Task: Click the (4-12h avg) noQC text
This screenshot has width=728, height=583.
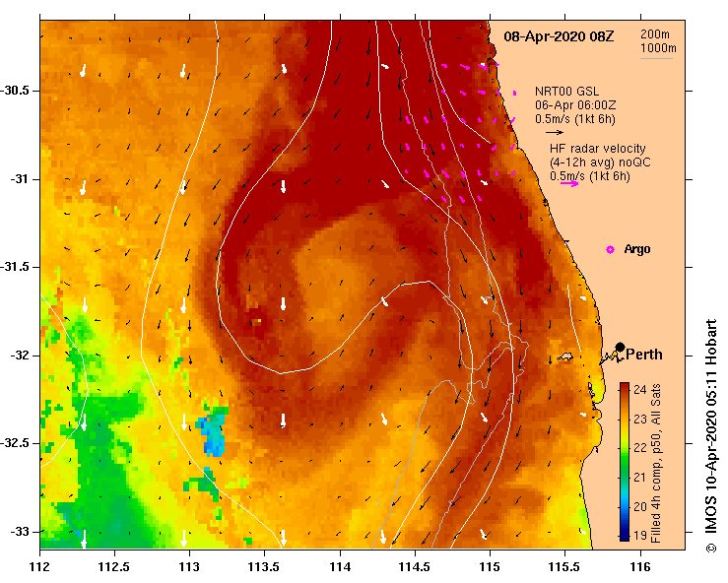Action: pyautogui.click(x=600, y=162)
